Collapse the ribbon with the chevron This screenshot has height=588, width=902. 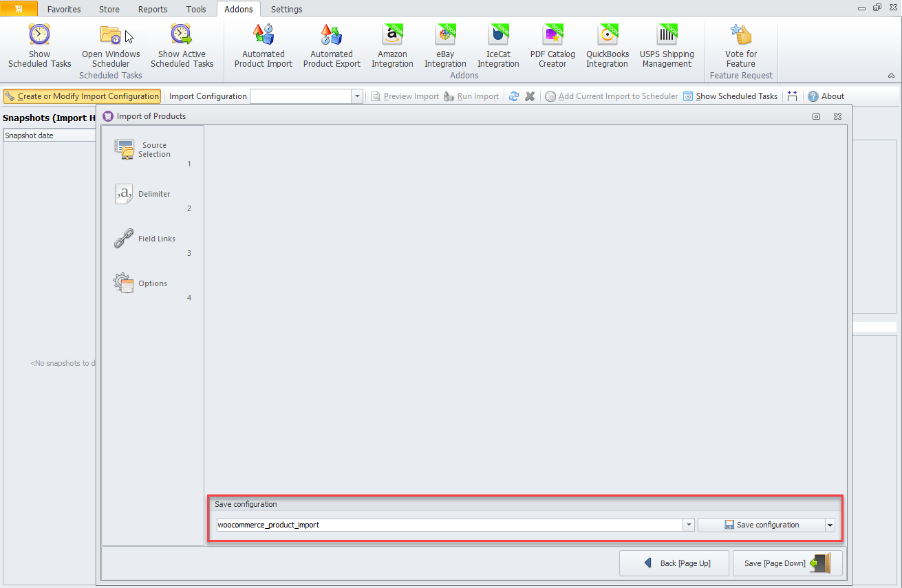tap(891, 76)
